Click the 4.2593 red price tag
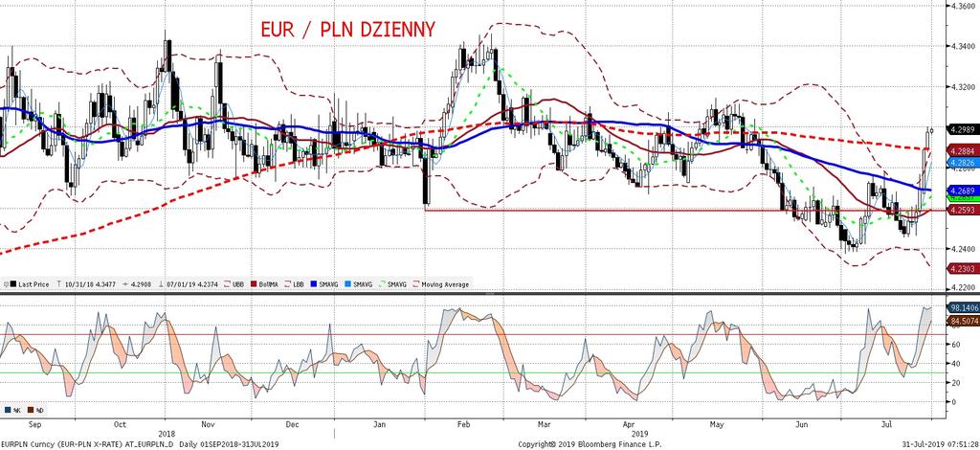Viewport: 980px width, 450px height. pos(963,210)
